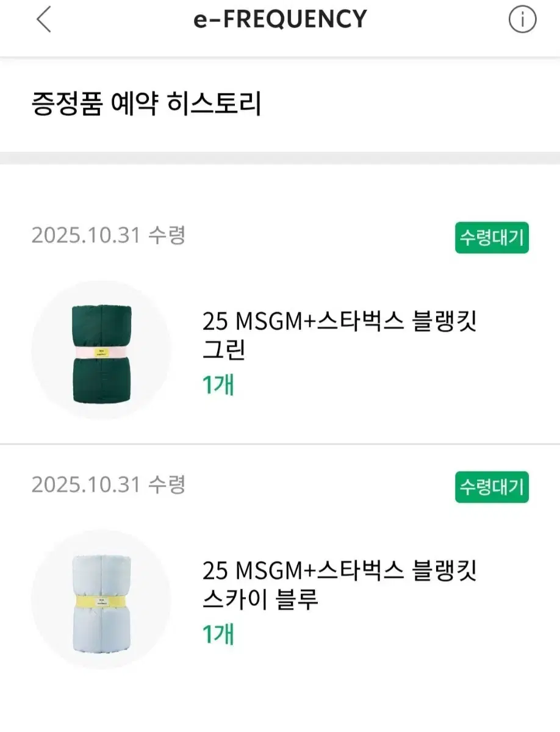Screen dimensions: 560x732
Task: Click the 1개 quantity under sky blue blanket
Action: pos(218,634)
